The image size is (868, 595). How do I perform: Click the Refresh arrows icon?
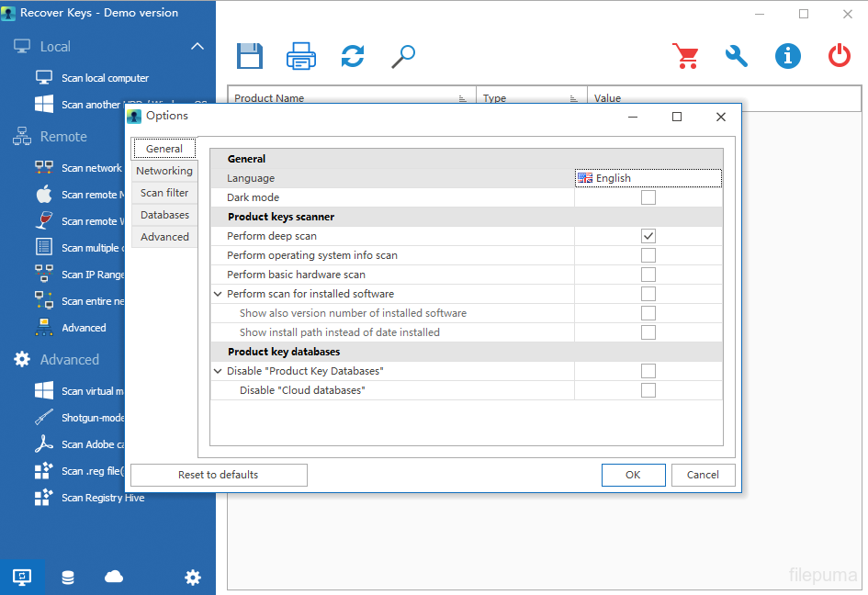(x=352, y=56)
